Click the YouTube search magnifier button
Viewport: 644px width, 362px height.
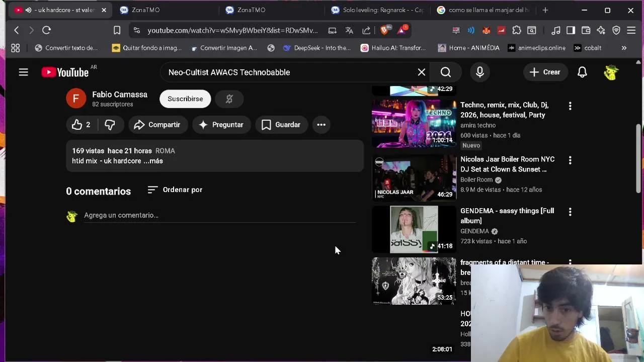(x=446, y=72)
